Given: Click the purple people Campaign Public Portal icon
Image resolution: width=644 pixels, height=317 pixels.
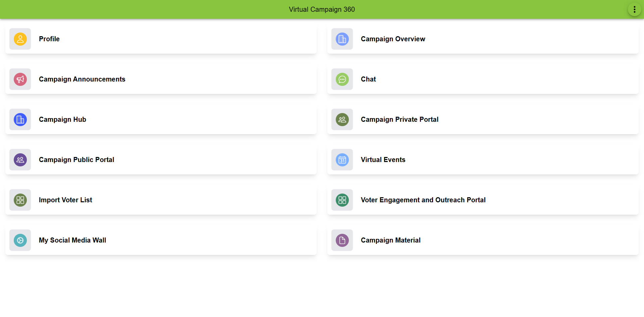Looking at the screenshot, I should pos(20,160).
